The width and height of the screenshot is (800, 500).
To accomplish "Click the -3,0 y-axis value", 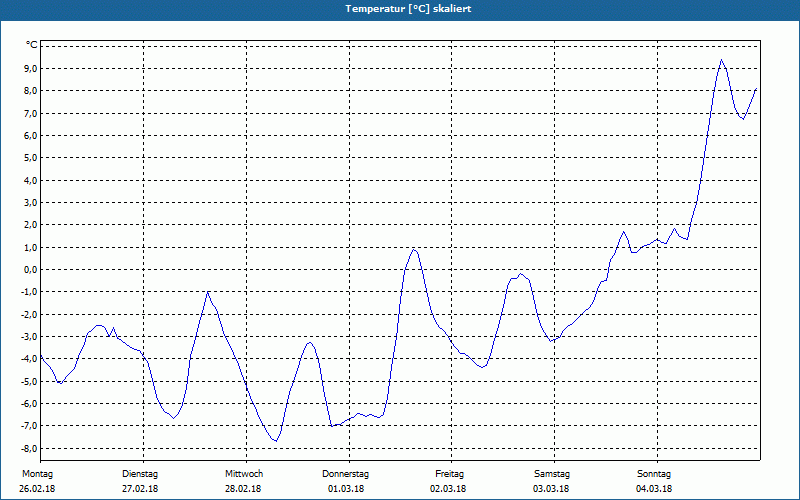I will coord(29,337).
